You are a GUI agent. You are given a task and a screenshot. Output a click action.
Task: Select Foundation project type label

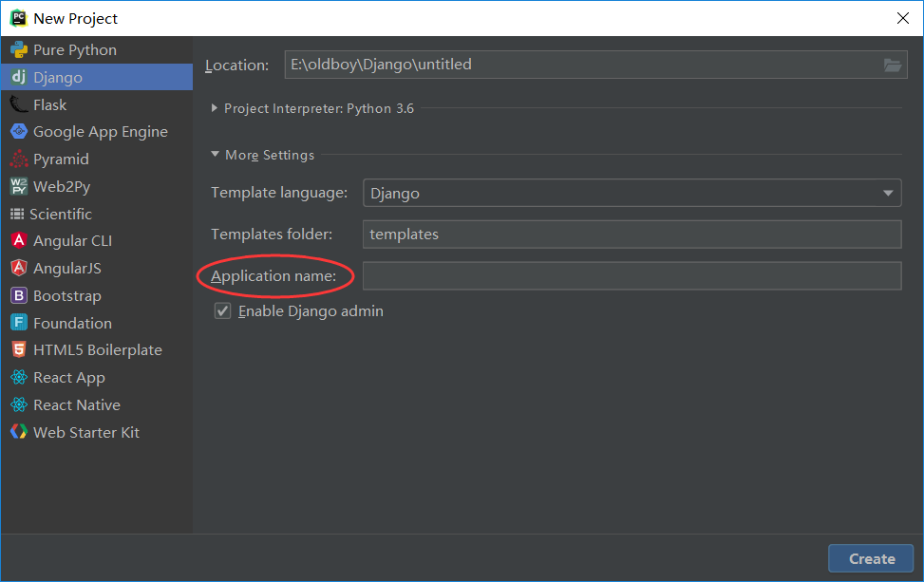pos(72,324)
